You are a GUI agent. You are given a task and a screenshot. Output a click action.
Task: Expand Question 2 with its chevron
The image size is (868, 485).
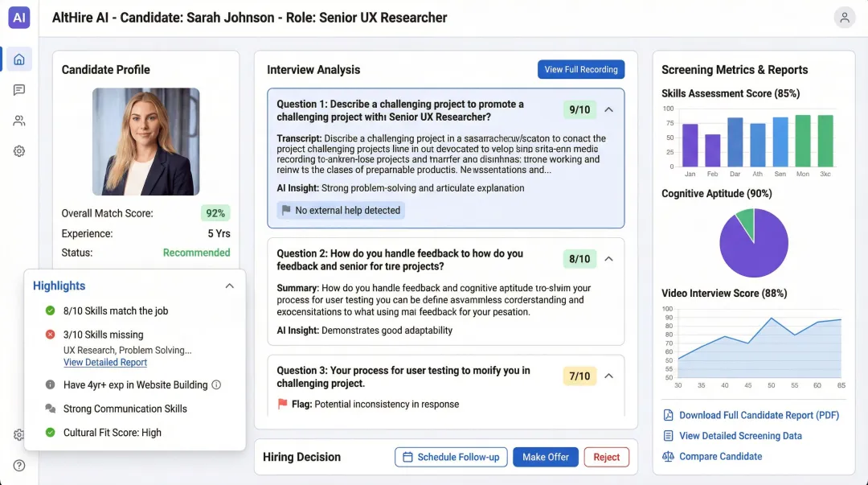click(609, 258)
